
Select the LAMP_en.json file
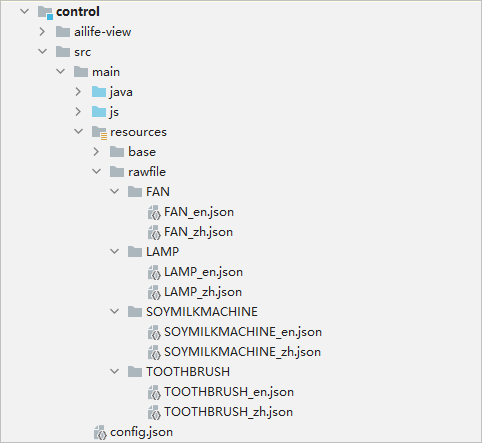[203, 272]
